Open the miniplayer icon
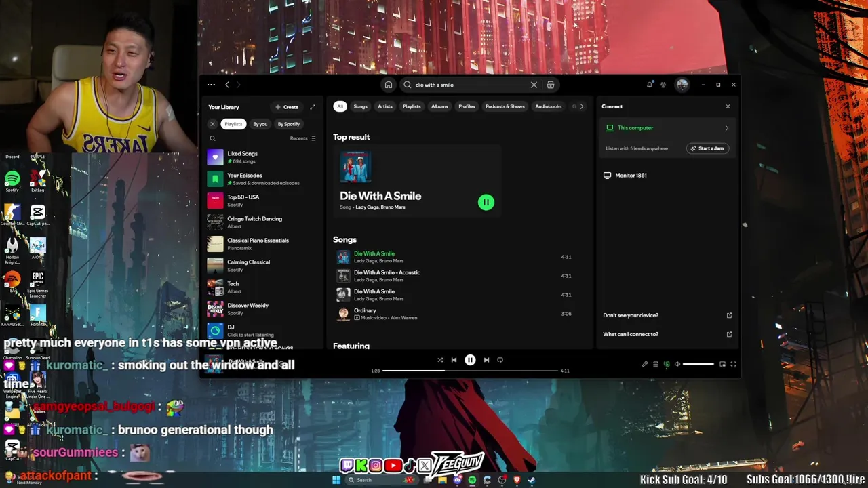This screenshot has height=488, width=868. pos(722,364)
